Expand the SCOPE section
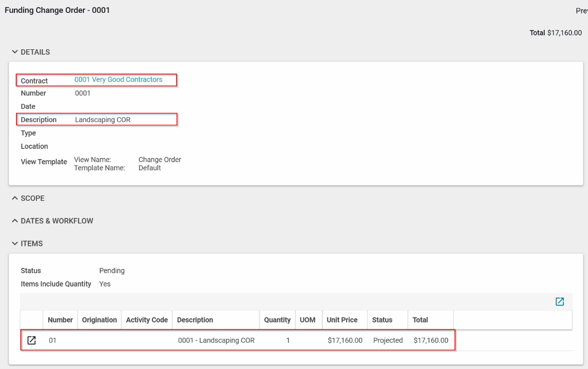588x369 pixels. point(28,198)
